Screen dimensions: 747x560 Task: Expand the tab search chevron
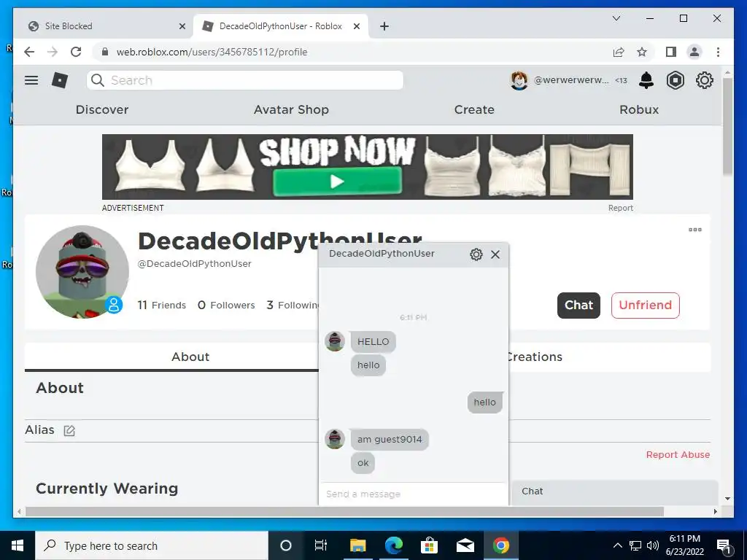pos(616,18)
